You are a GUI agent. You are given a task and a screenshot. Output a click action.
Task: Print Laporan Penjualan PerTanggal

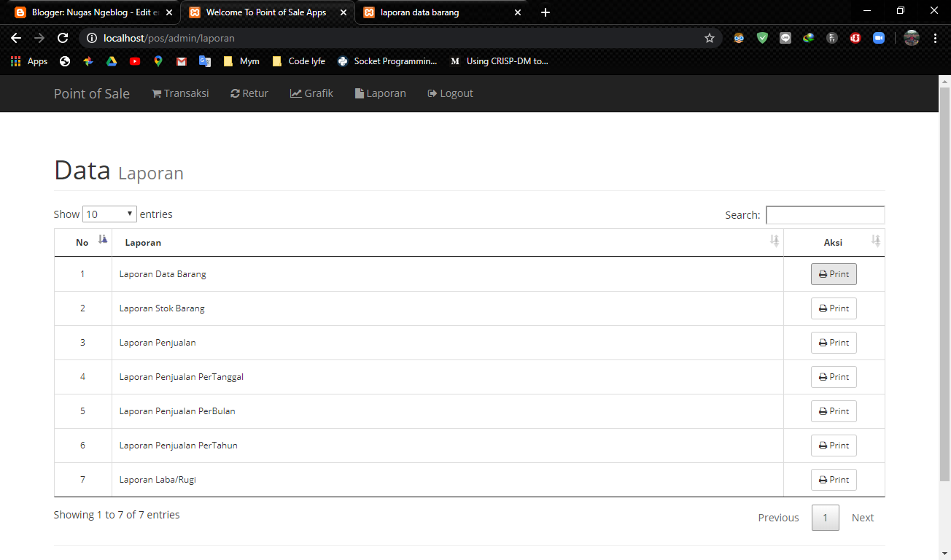(834, 377)
